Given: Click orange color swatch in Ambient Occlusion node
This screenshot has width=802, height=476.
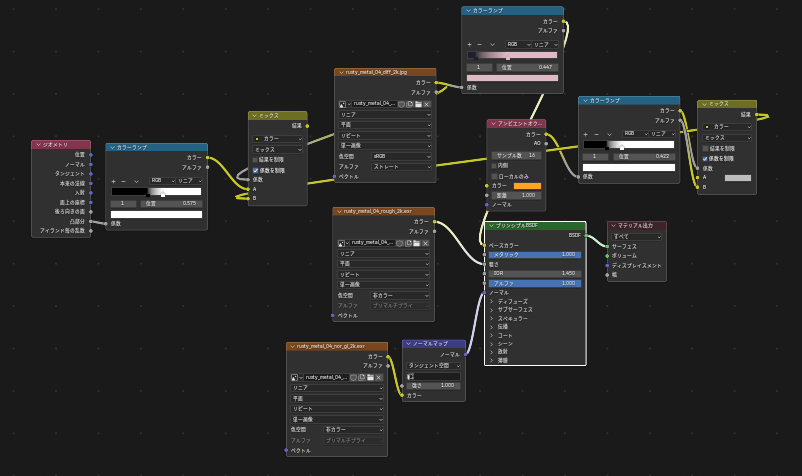Looking at the screenshot, I should [527, 186].
